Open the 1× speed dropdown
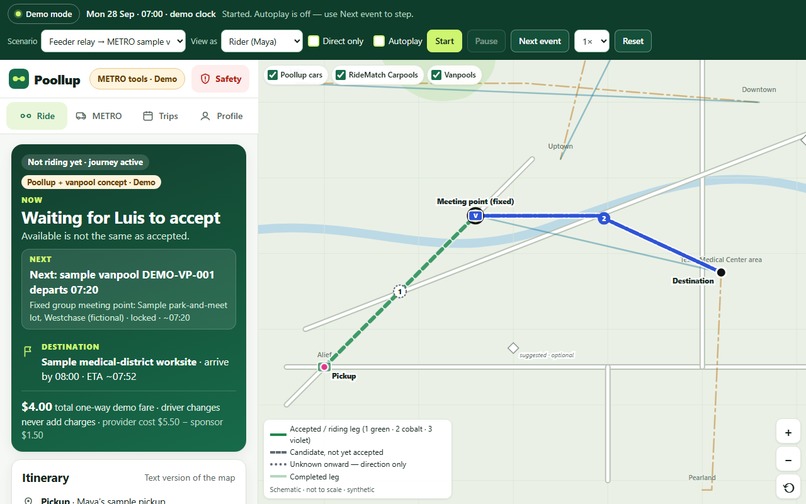 pyautogui.click(x=592, y=41)
